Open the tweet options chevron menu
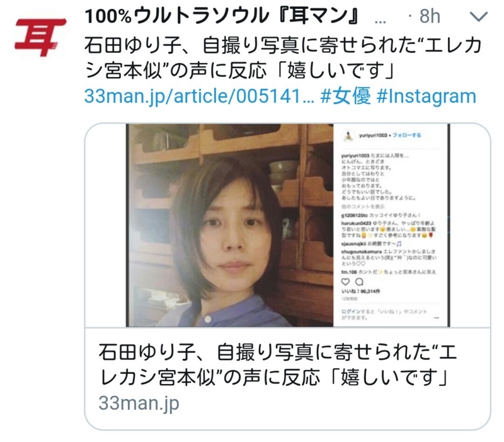The image size is (504, 442). click(479, 16)
